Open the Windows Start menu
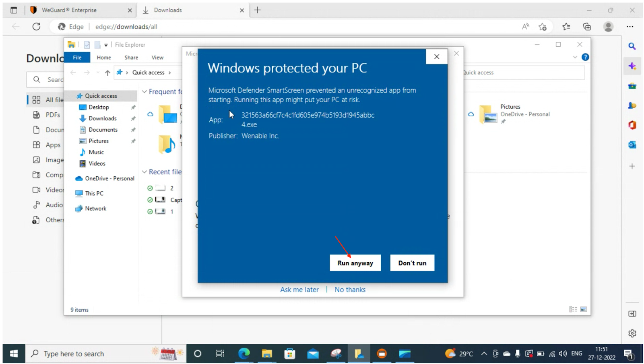644x364 pixels. point(14,354)
